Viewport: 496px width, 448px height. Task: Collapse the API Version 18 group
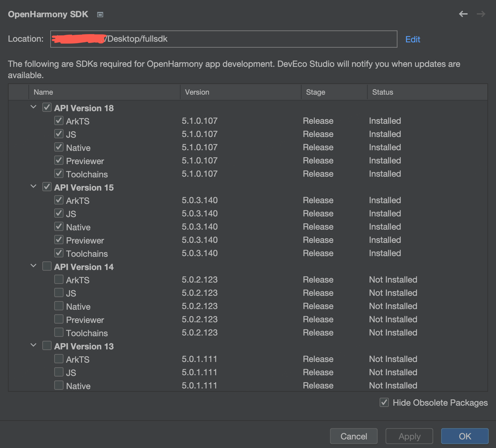coord(33,107)
